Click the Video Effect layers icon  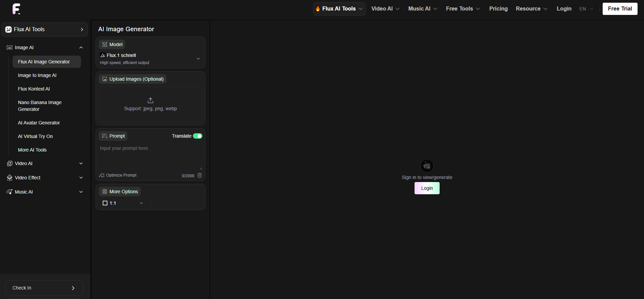click(x=9, y=178)
